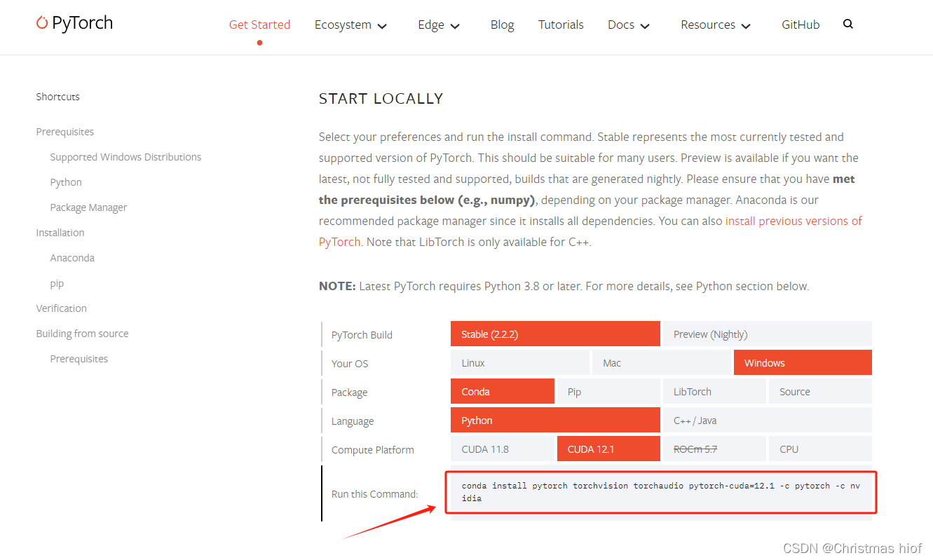Click the Language row label

pyautogui.click(x=353, y=421)
